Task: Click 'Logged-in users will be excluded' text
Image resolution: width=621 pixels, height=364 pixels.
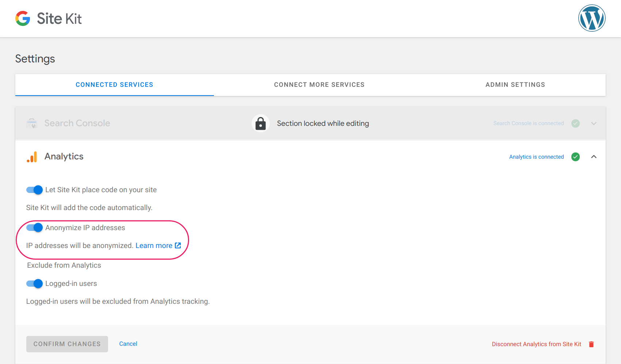Action: [118, 301]
